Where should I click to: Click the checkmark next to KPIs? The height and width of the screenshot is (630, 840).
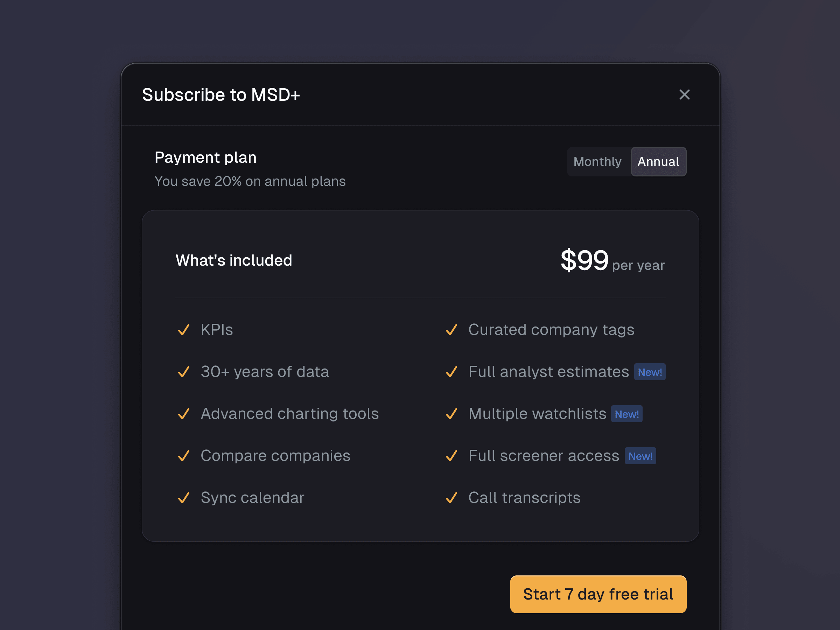click(184, 330)
